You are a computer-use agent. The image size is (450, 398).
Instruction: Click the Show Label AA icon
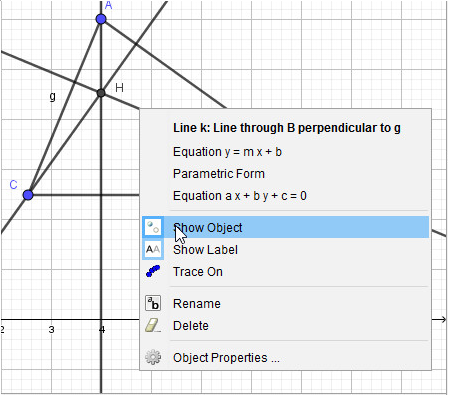(153, 249)
